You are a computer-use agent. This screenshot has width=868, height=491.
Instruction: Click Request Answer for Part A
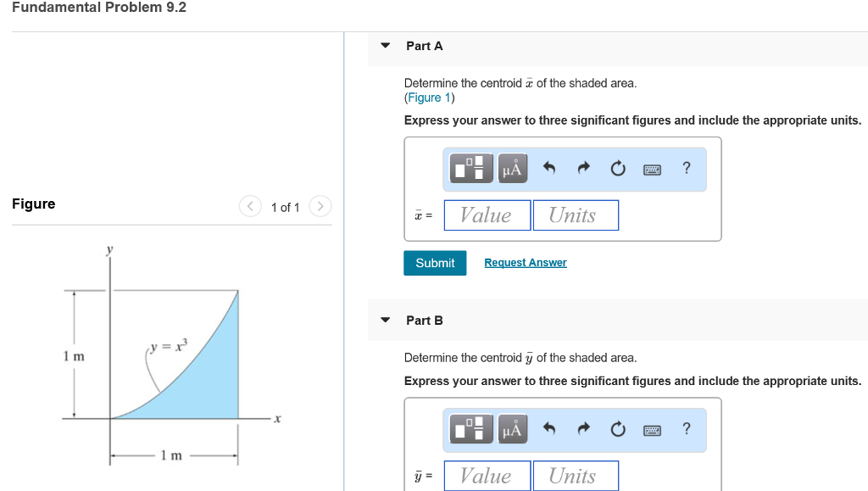[x=525, y=263]
